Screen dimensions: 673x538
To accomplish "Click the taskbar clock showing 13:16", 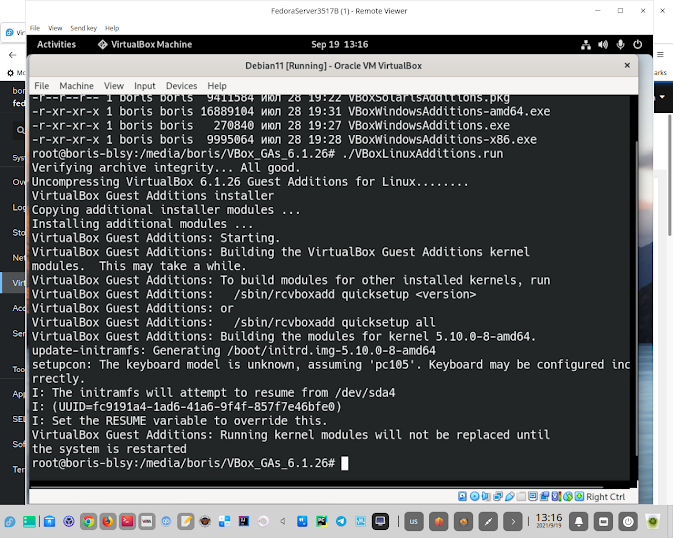I will pyautogui.click(x=549, y=520).
